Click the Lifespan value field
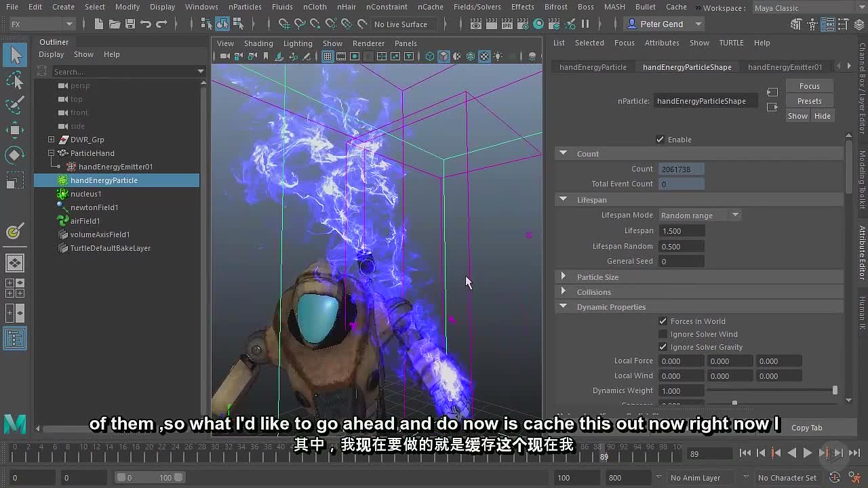 682,231
